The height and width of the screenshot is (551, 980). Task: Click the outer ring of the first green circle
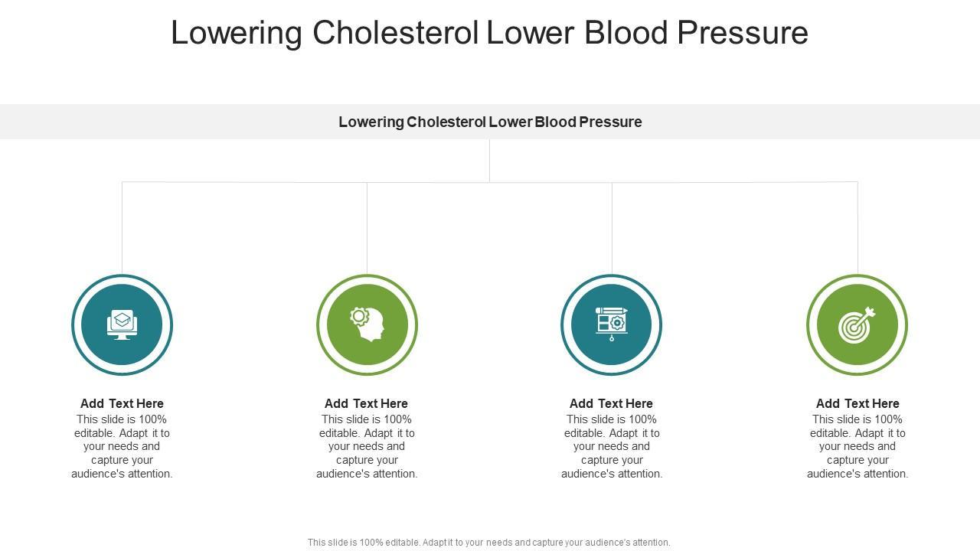point(318,325)
